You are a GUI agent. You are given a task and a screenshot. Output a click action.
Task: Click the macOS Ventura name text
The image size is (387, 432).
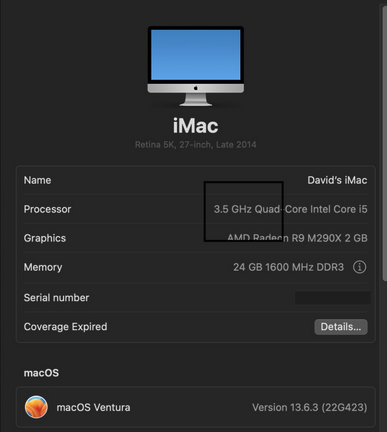coord(93,407)
